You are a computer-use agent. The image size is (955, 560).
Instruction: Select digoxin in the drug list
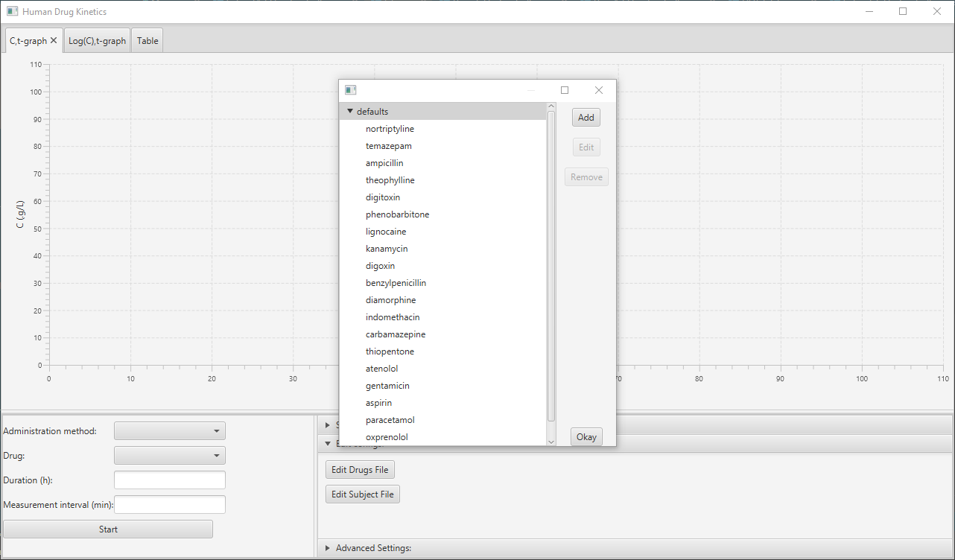click(380, 266)
